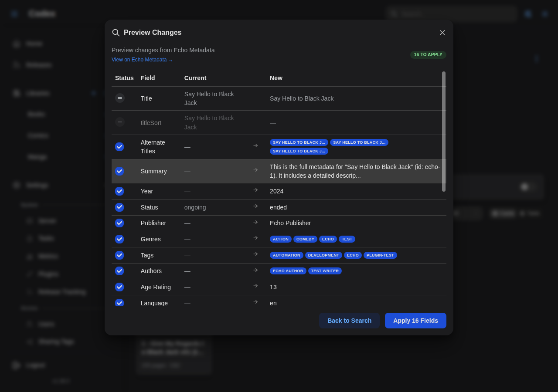The image size is (558, 392).
Task: Select the ECHO AUTHOR chip
Action: tap(288, 271)
